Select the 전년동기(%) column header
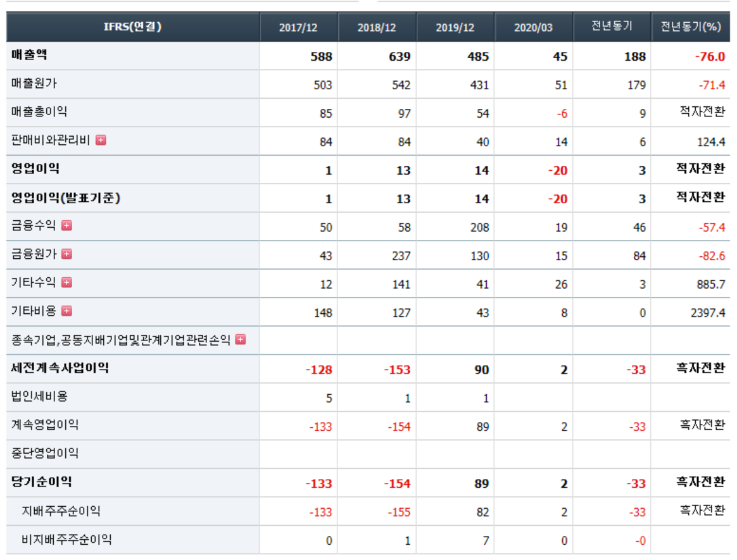This screenshot has width=737, height=560. point(691,27)
